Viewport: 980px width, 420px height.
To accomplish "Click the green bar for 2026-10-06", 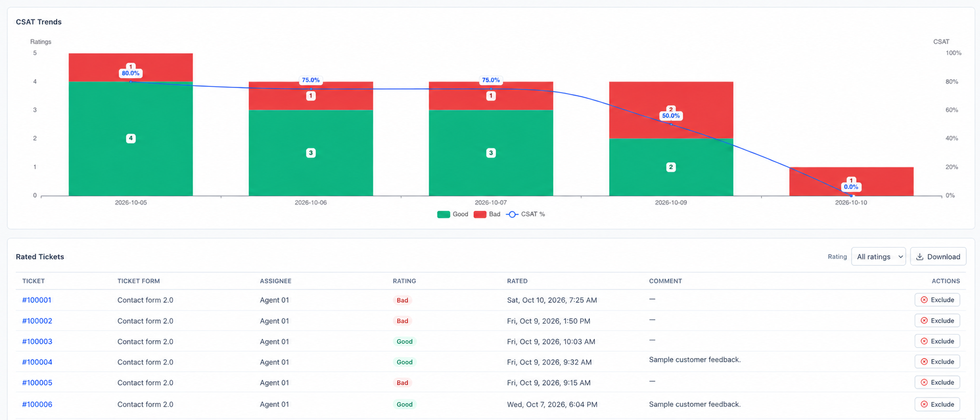I will [x=311, y=153].
